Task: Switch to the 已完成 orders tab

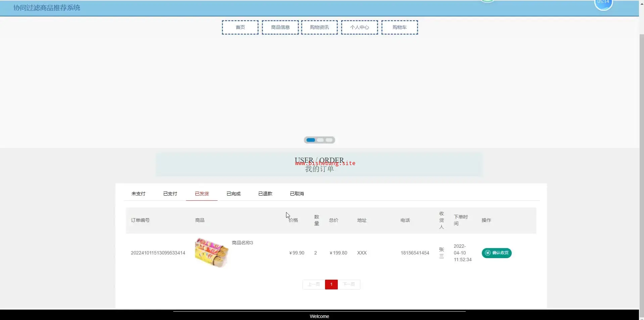Action: tap(233, 194)
